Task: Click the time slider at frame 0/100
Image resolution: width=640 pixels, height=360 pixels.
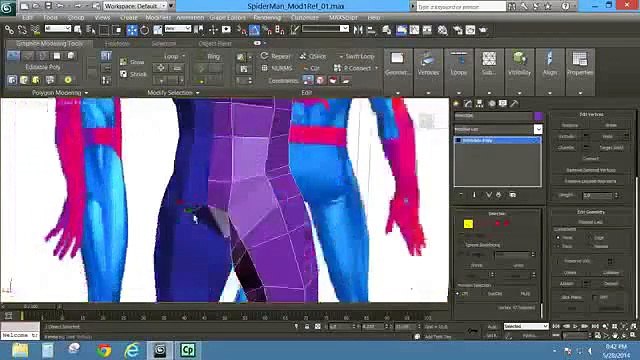Action: pyautogui.click(x=31, y=306)
